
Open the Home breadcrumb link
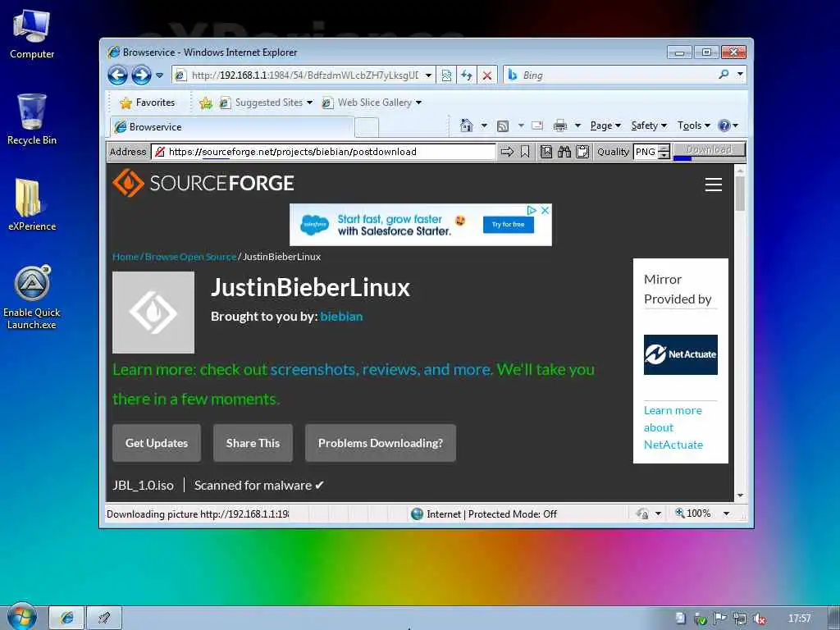(x=125, y=257)
